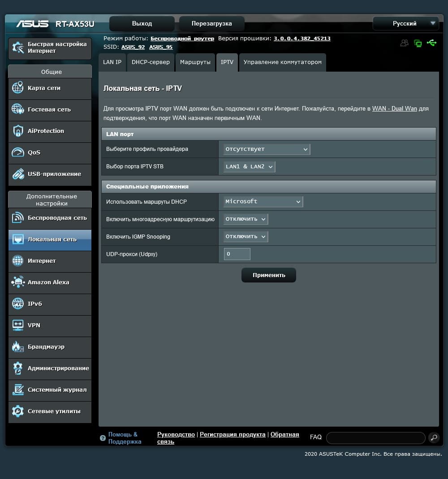This screenshot has width=448, height=479.
Task: Click the green USB status icon
Action: pos(432,43)
